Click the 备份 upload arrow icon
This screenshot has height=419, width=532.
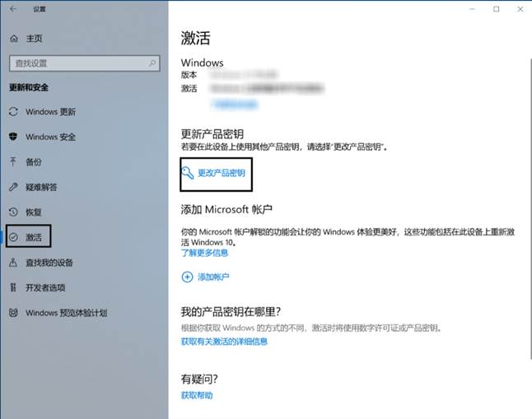coord(13,162)
